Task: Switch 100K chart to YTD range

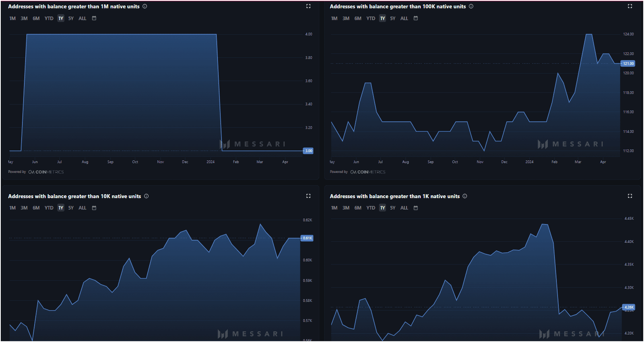Action: pyautogui.click(x=371, y=19)
